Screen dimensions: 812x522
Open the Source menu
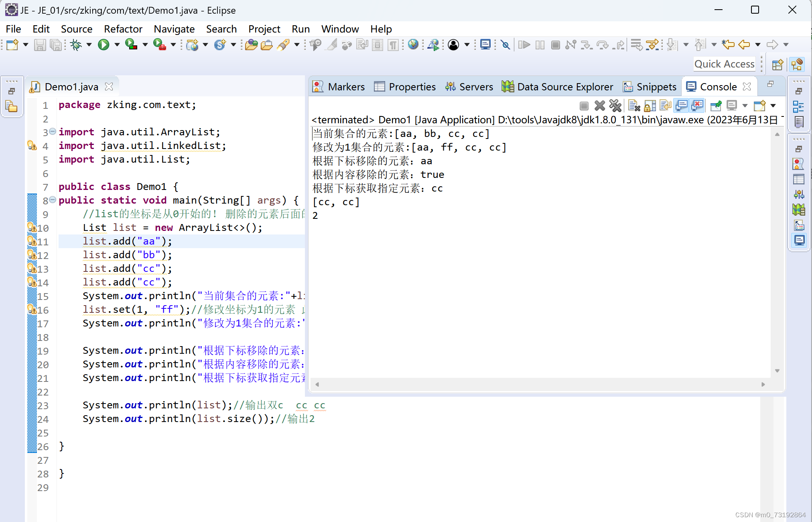(x=77, y=29)
